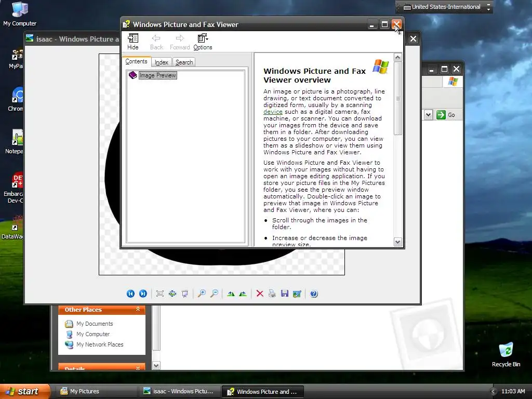Show the previous image in the viewer
Image resolution: width=532 pixels, height=399 pixels.
[x=130, y=294]
